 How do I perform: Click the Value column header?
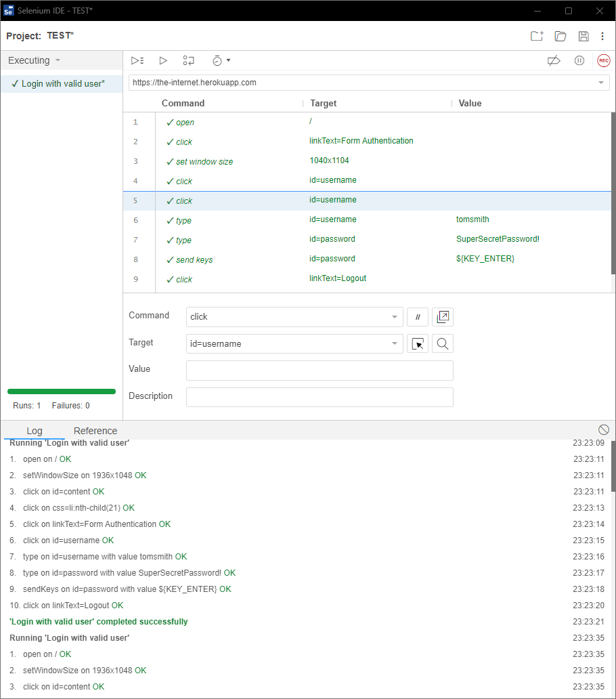[470, 104]
